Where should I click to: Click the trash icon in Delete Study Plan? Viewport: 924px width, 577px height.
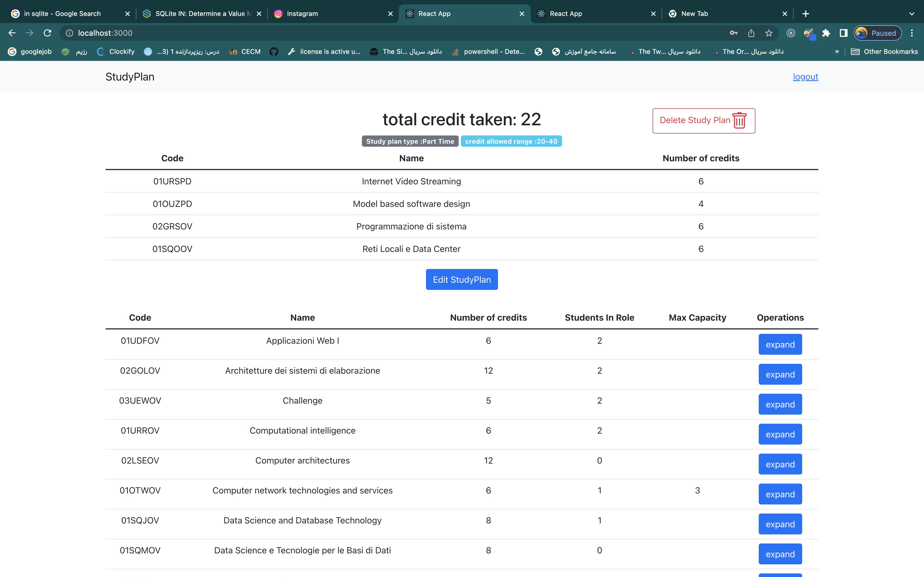[739, 120]
